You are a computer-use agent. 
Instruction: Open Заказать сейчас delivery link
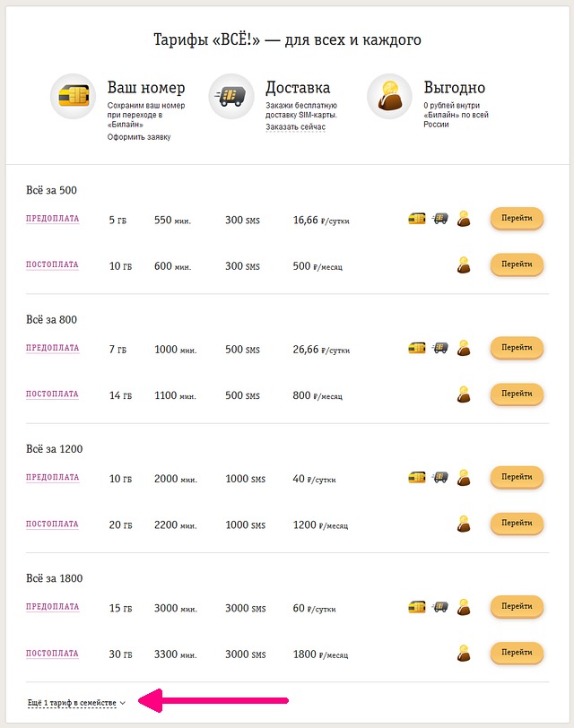click(295, 126)
